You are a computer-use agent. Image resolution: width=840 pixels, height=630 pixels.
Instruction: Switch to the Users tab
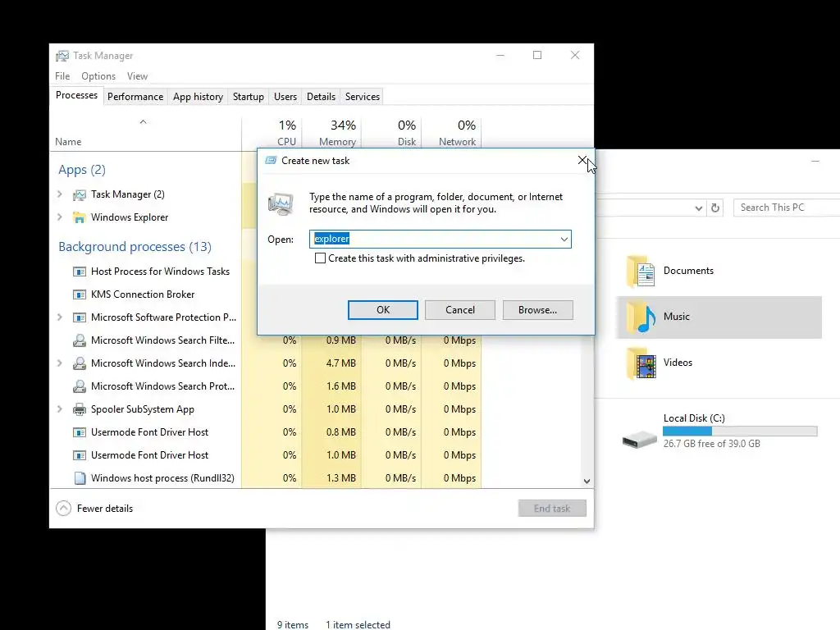coord(285,97)
